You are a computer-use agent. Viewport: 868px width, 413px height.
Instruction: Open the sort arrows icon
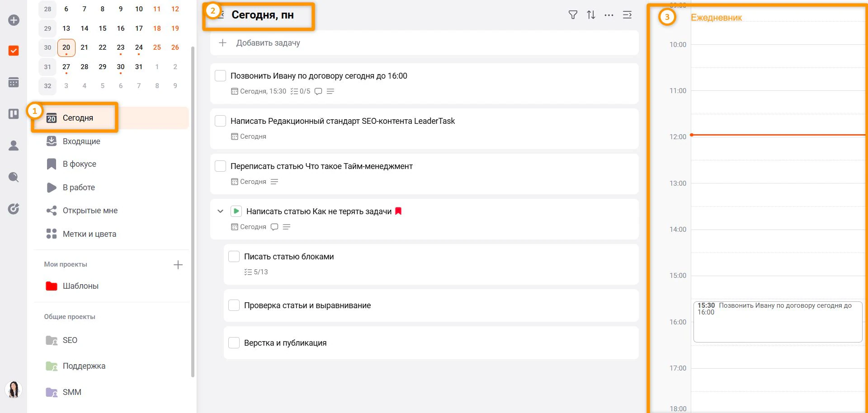click(x=591, y=15)
